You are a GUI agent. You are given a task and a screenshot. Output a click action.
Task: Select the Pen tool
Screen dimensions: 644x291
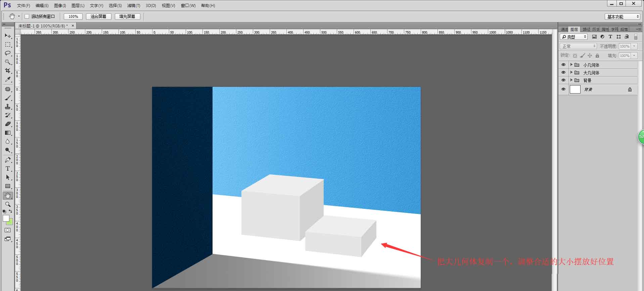[x=8, y=160]
